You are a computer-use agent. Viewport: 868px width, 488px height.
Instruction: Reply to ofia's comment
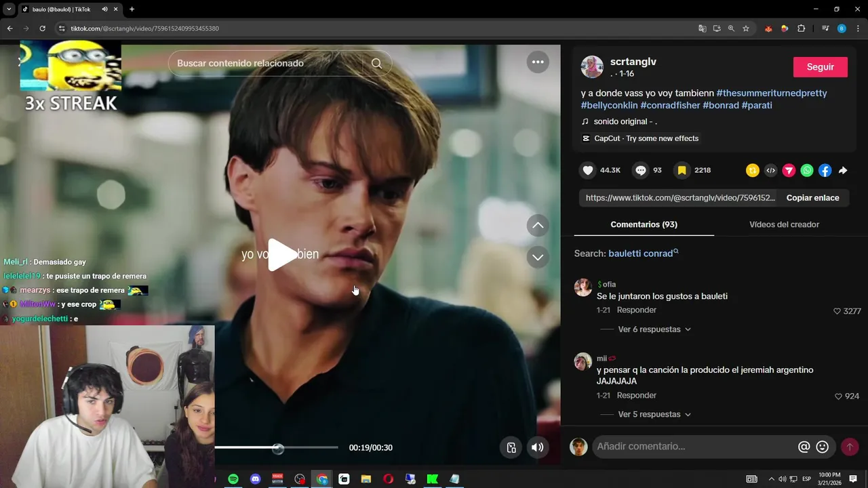pyautogui.click(x=637, y=310)
